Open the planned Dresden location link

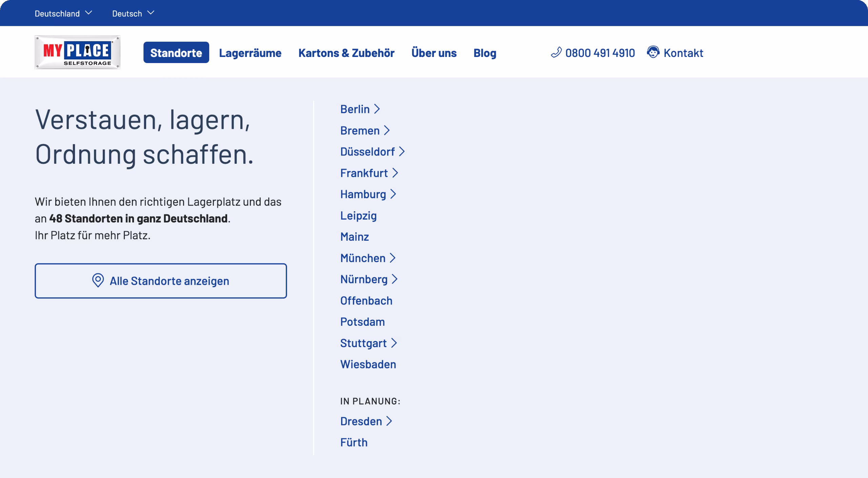361,421
